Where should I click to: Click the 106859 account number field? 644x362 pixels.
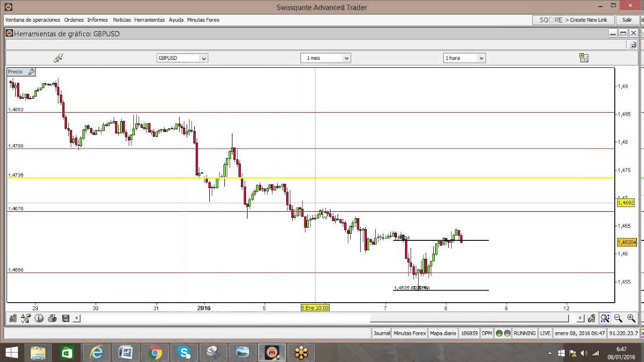click(469, 333)
